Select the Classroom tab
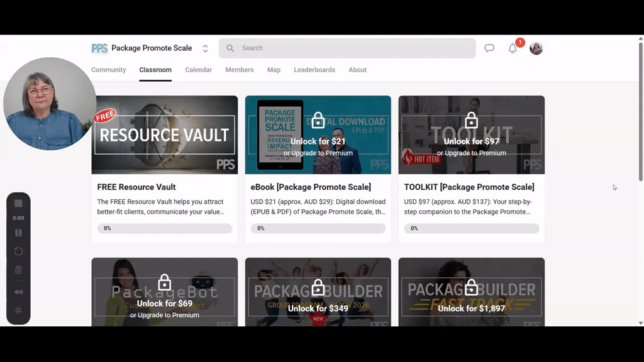The image size is (644, 362). click(x=155, y=70)
